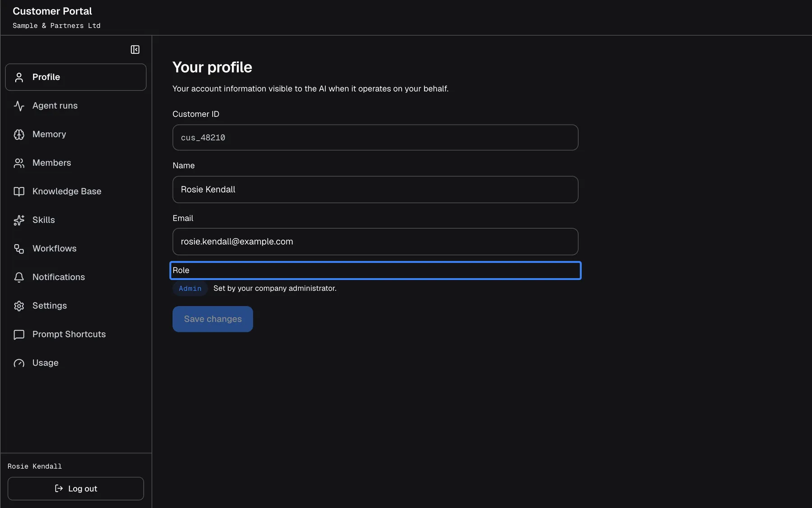The width and height of the screenshot is (812, 508).
Task: Open the Agent runs section
Action: (76, 106)
